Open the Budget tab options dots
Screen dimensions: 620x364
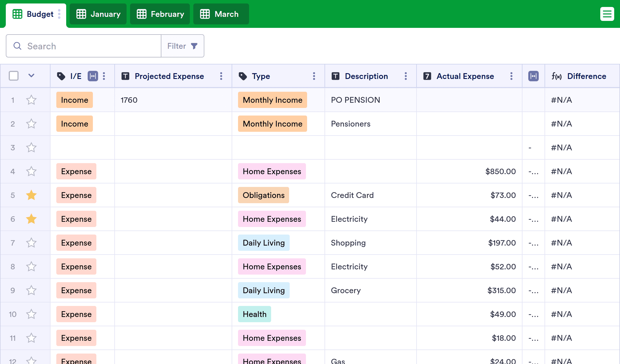(59, 14)
